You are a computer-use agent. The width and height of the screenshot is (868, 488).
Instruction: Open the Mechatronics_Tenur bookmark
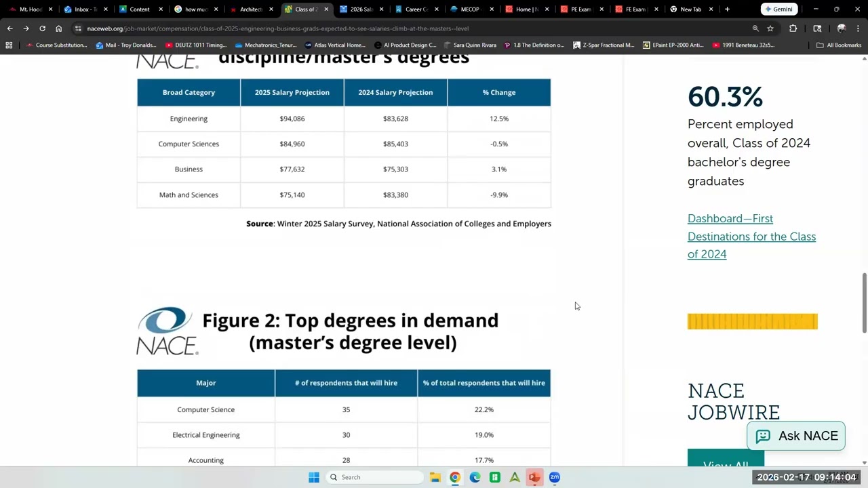tap(266, 45)
